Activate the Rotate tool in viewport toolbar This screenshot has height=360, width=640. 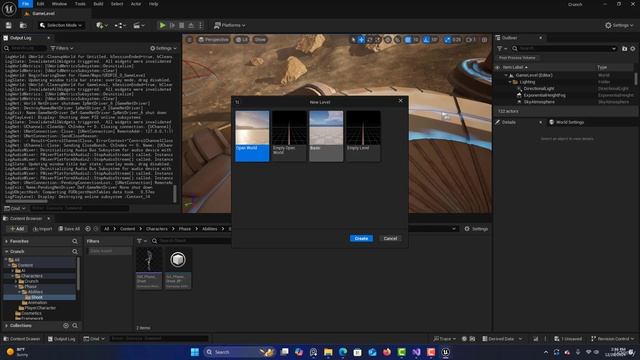(370, 40)
